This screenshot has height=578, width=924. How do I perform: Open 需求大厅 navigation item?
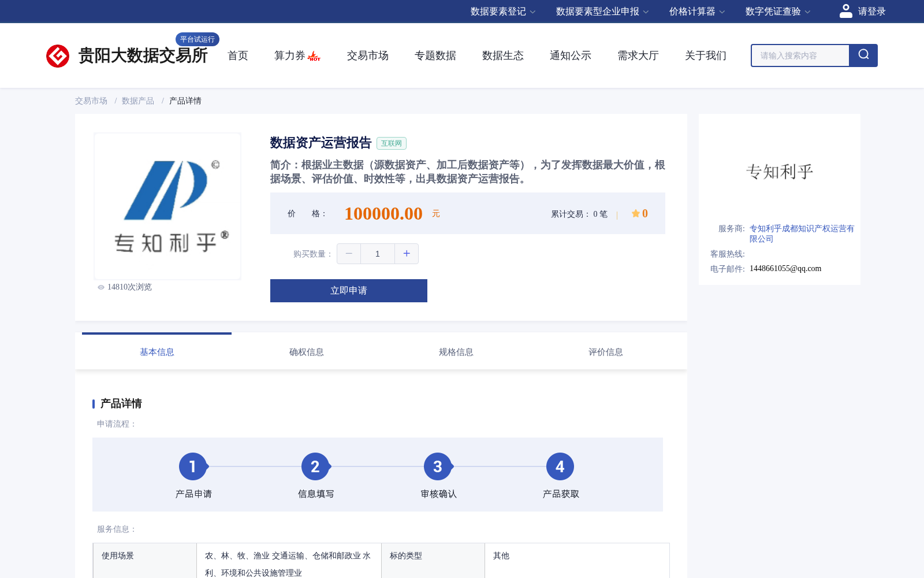click(638, 55)
